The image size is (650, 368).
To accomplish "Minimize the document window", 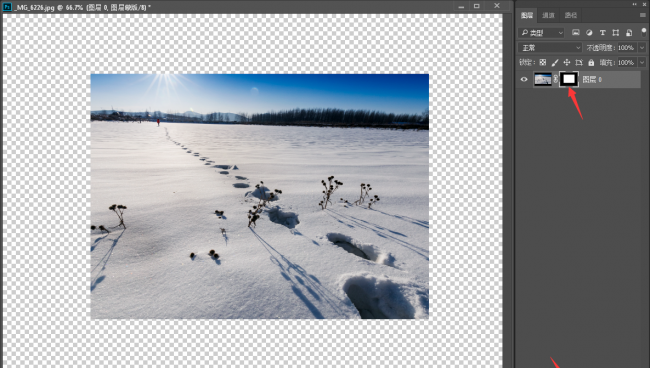I will click(461, 6).
